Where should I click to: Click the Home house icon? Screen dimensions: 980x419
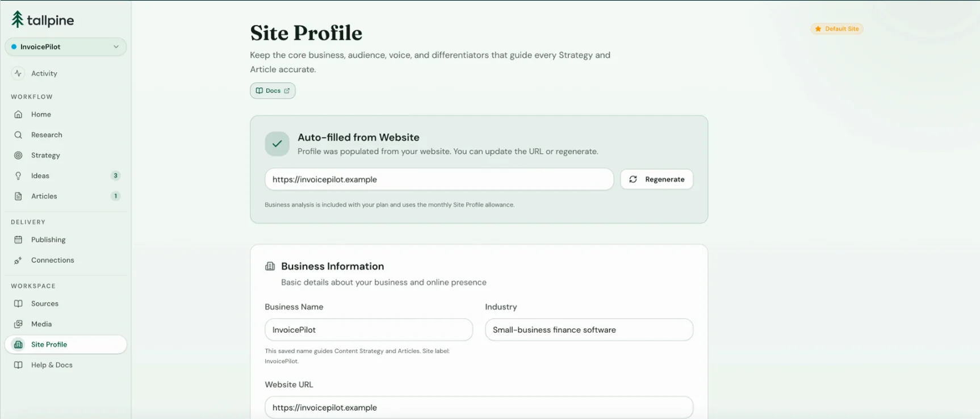[18, 114]
